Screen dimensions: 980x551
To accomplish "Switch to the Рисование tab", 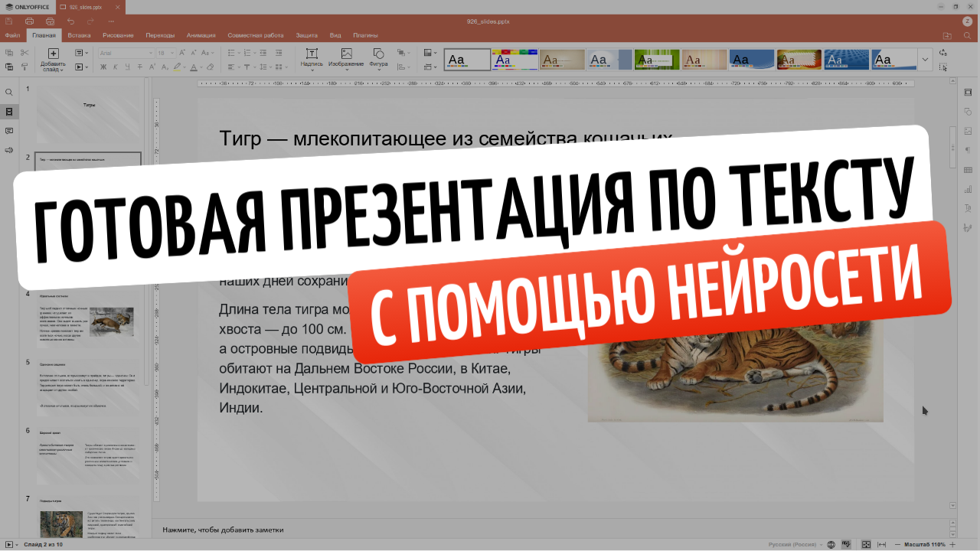I will pyautogui.click(x=118, y=35).
